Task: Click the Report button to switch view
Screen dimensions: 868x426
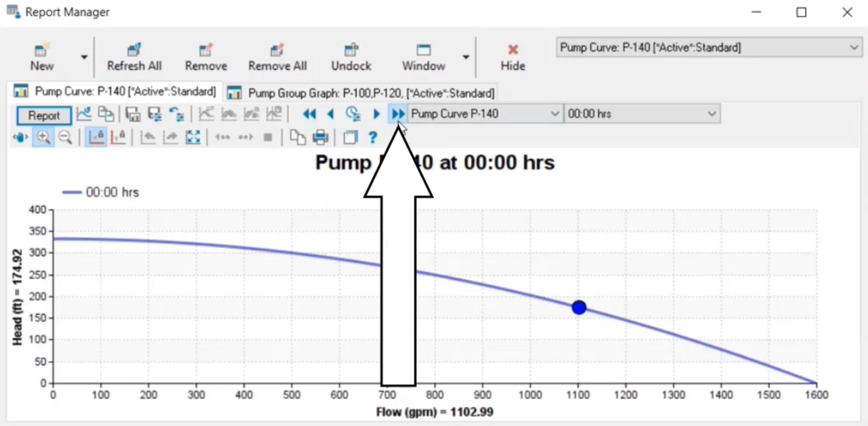Action: click(44, 116)
